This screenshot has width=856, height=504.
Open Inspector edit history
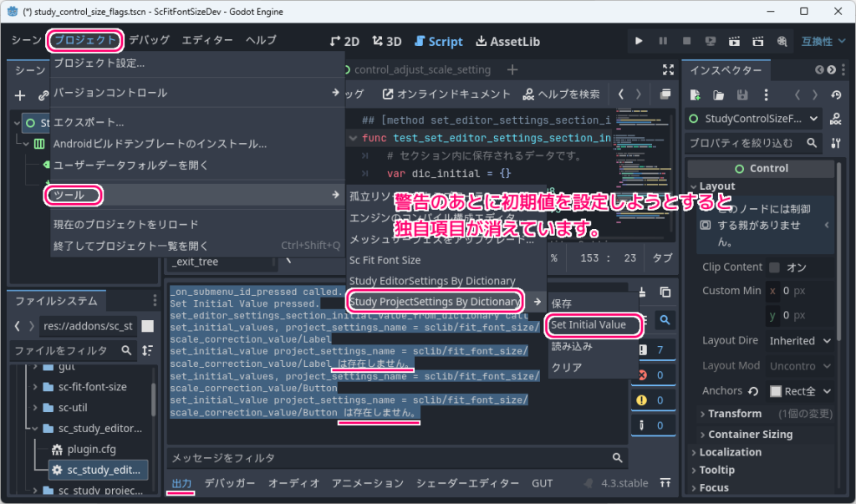(835, 94)
